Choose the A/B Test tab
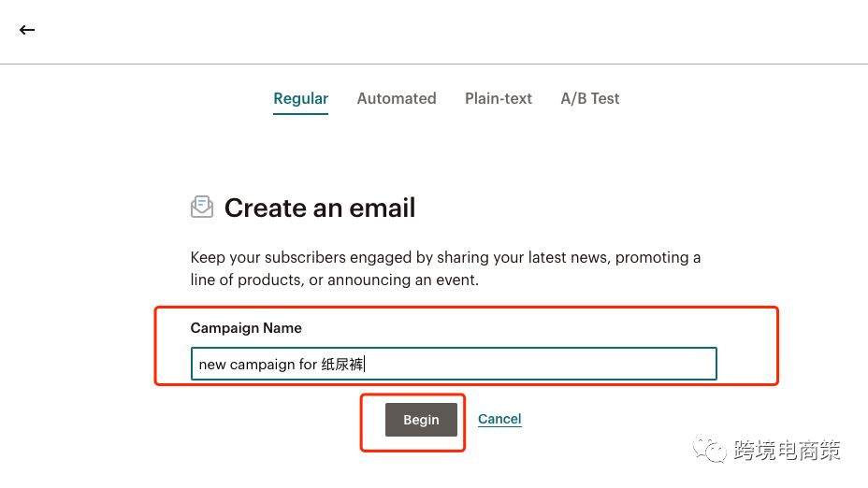 (589, 98)
